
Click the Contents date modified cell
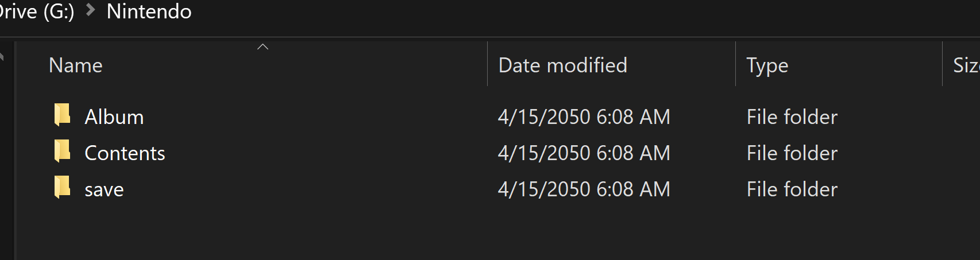pyautogui.click(x=584, y=153)
